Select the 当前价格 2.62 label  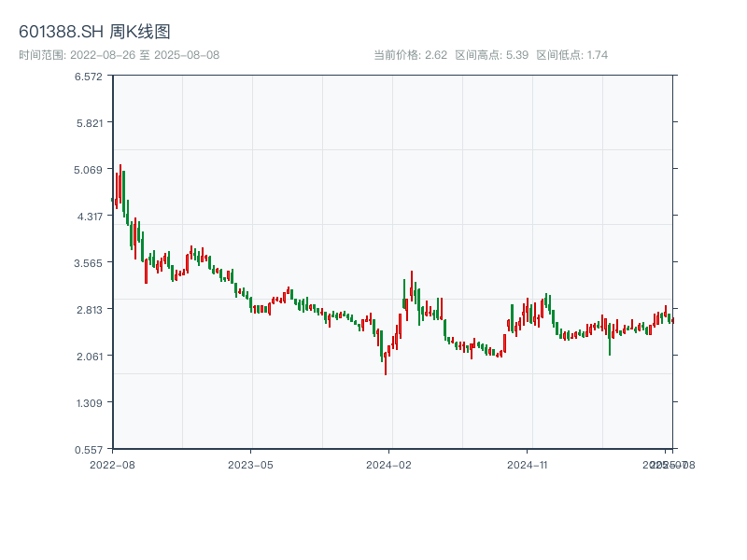(410, 55)
